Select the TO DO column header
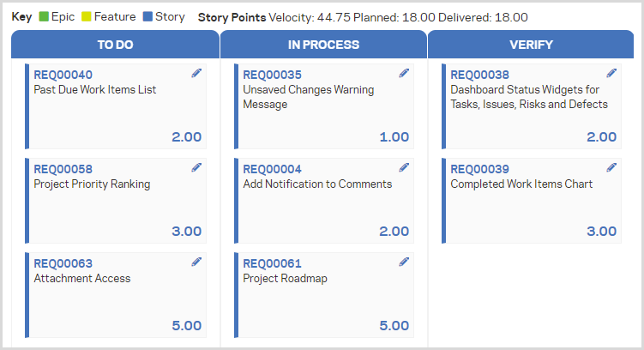Viewport: 644px width, 350px height. click(x=115, y=45)
